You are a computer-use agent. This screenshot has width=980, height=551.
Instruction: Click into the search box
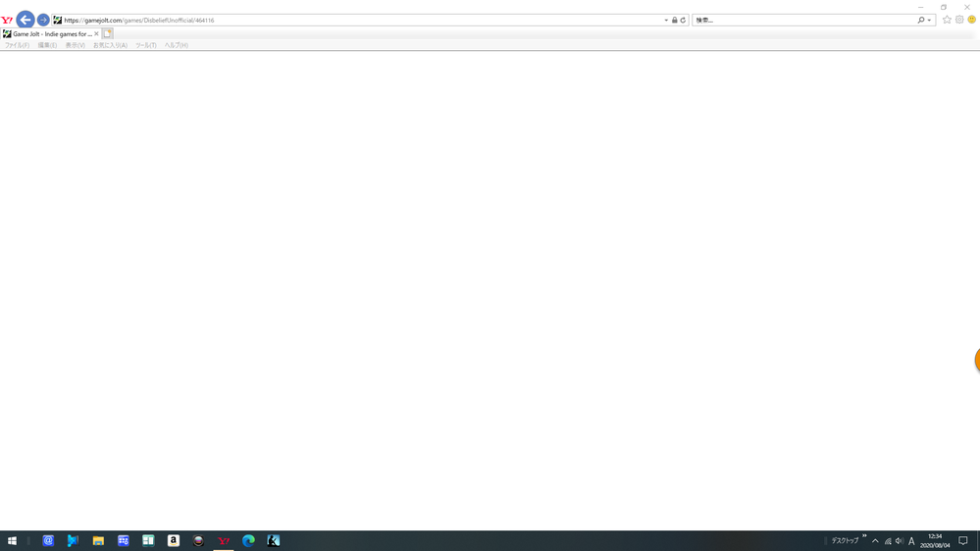[x=804, y=20]
